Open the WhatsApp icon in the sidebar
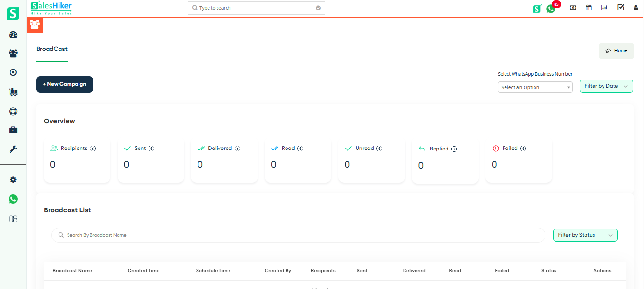The height and width of the screenshot is (289, 644). [x=13, y=199]
